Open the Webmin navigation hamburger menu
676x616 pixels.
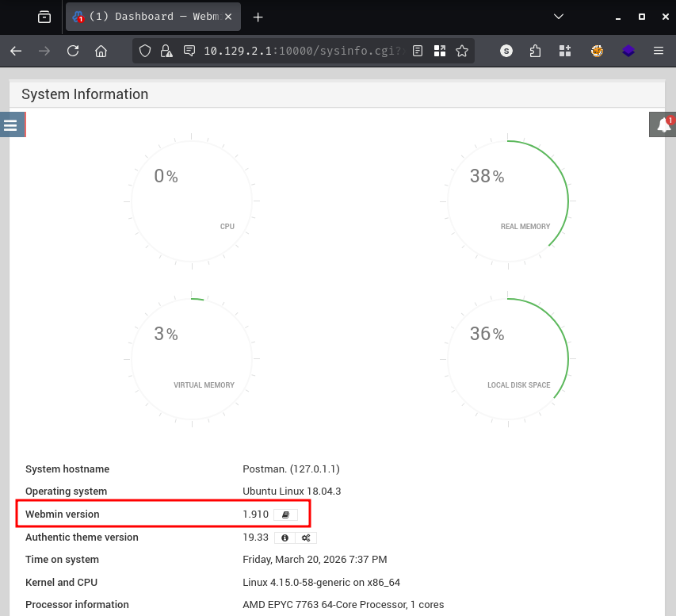[11, 125]
